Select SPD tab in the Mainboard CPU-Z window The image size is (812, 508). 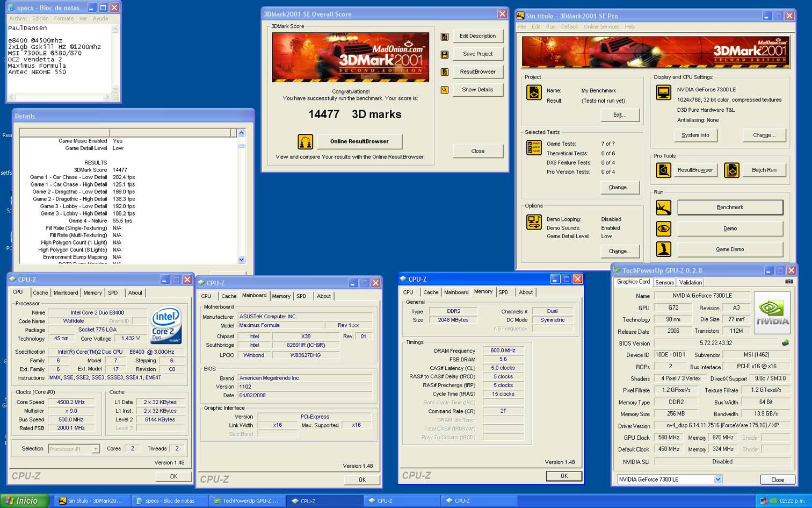pyautogui.click(x=301, y=296)
